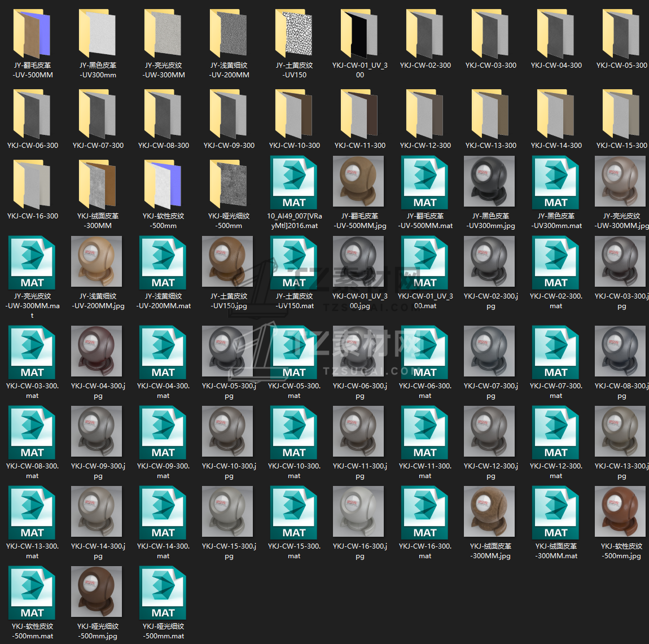Open the JY-浅黄细纹-UV-200MM folder
Viewport: 649px width, 644px height.
click(x=229, y=34)
